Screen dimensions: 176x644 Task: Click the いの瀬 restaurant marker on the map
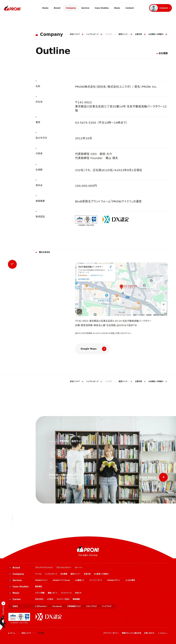(x=117, y=295)
